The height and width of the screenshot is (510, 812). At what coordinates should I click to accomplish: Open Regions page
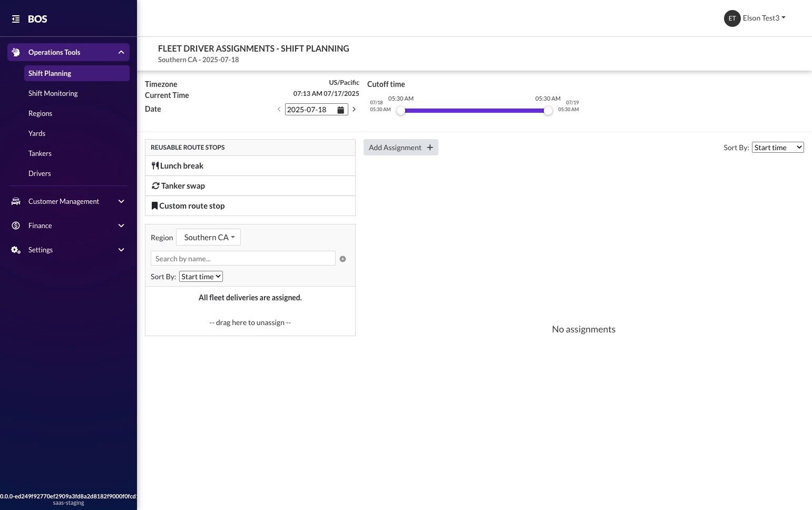[40, 113]
